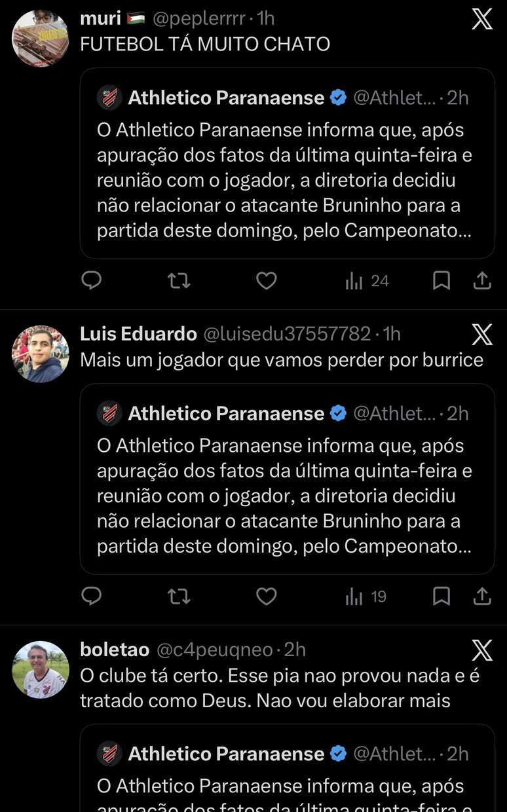Screen dimensions: 507x812
Task: View analytics showing 19 views
Action: (x=366, y=597)
